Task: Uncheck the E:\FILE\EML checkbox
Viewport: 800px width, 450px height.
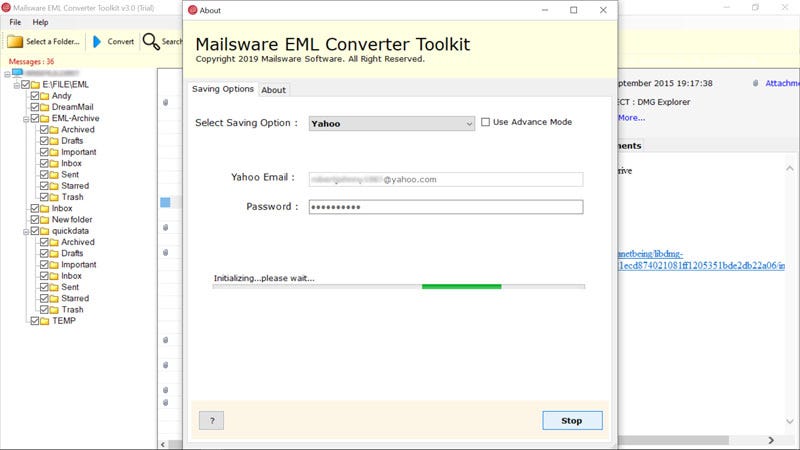Action: (x=25, y=85)
